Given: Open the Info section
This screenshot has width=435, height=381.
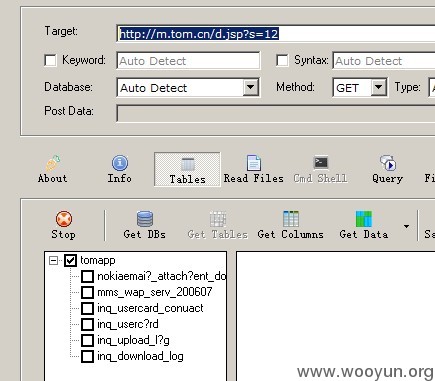Looking at the screenshot, I should (x=119, y=169).
